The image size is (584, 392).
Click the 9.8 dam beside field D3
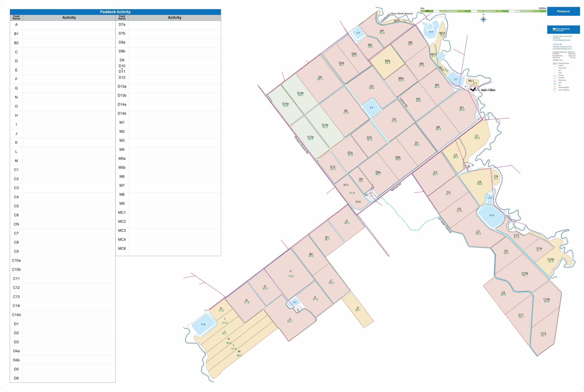[x=371, y=108]
